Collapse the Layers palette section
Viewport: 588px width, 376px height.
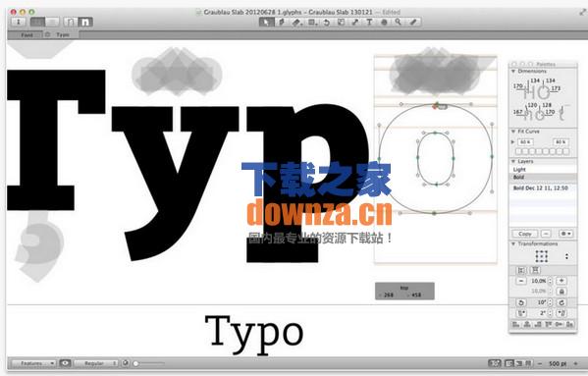coord(513,161)
